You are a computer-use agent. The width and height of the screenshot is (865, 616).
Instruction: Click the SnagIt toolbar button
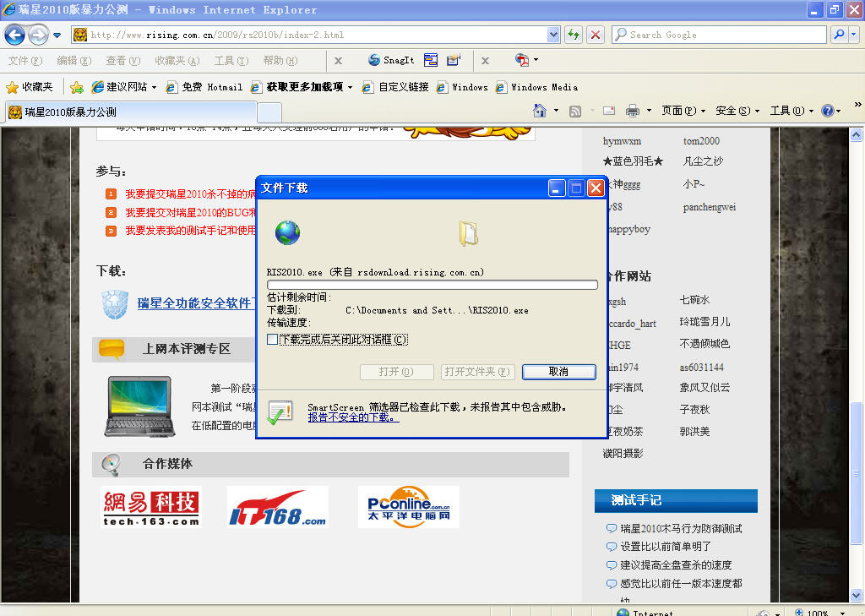[x=391, y=60]
